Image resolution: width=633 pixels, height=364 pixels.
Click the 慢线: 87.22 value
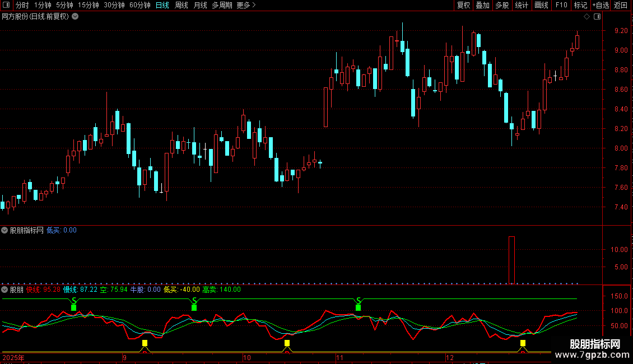point(80,290)
